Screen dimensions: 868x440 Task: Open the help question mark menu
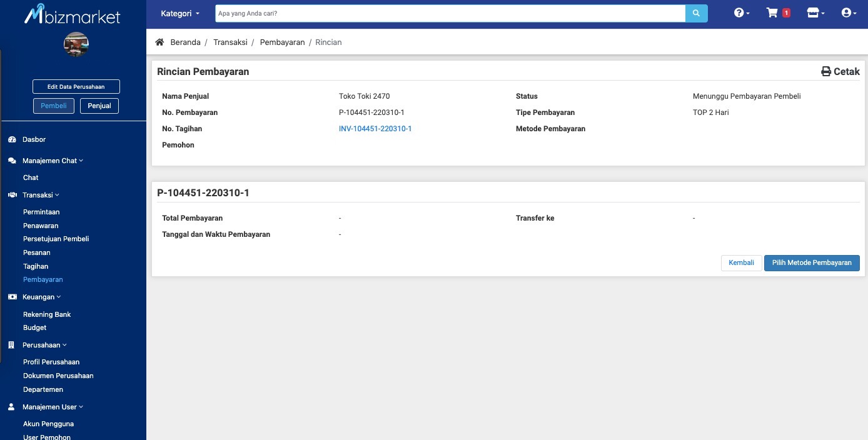(741, 13)
